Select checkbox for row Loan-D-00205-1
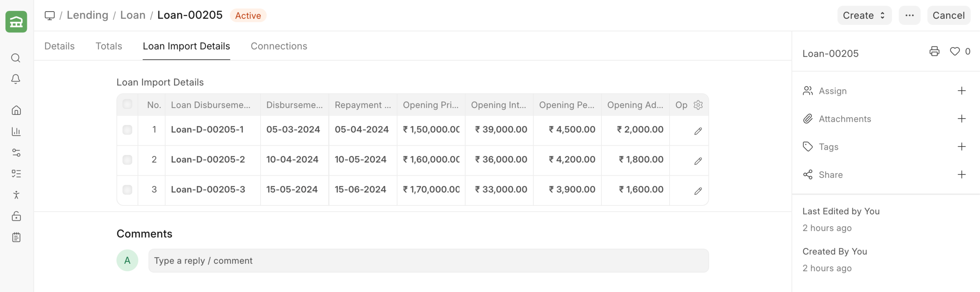 pyautogui.click(x=127, y=130)
